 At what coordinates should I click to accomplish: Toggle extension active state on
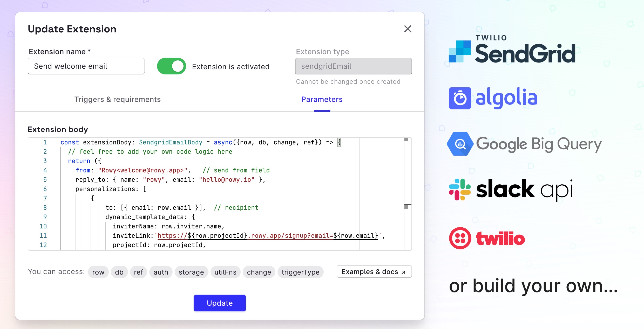(171, 66)
